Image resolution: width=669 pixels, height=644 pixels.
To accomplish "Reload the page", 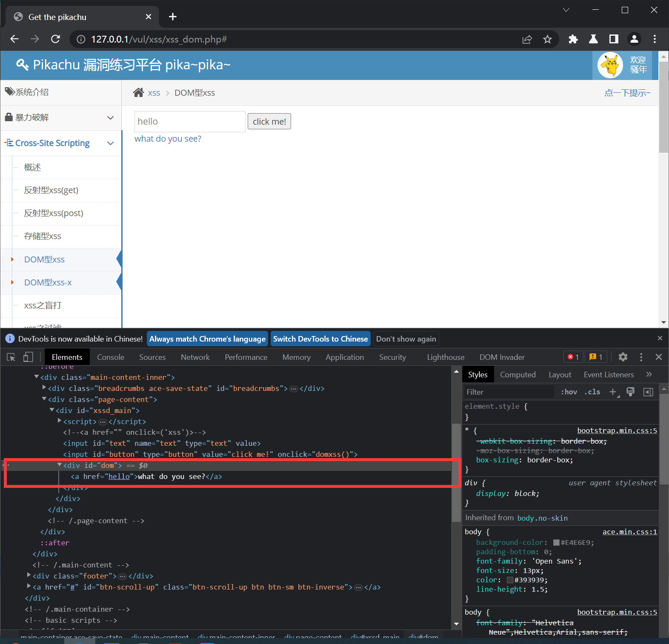I will click(x=55, y=40).
